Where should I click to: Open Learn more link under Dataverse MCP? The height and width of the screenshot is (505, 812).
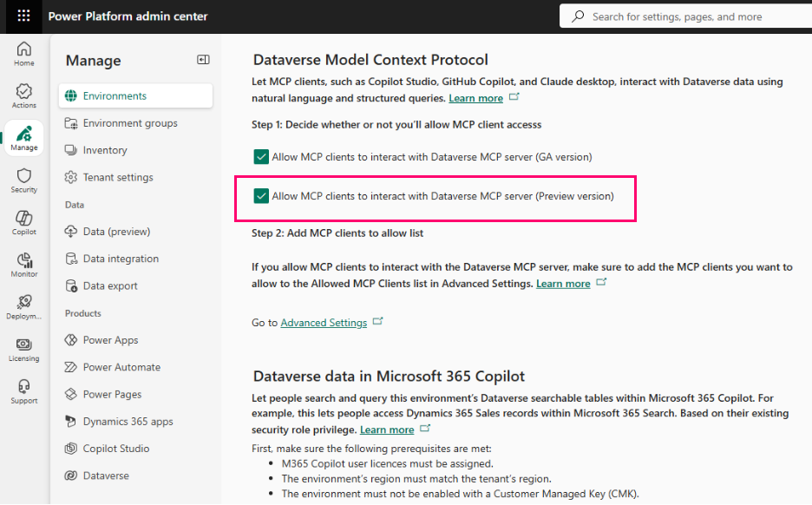475,98
